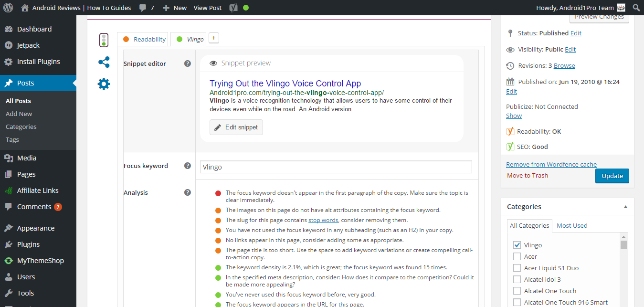The width and height of the screenshot is (644, 307).
Task: Open the WordPress logo menu
Action: [x=8, y=8]
